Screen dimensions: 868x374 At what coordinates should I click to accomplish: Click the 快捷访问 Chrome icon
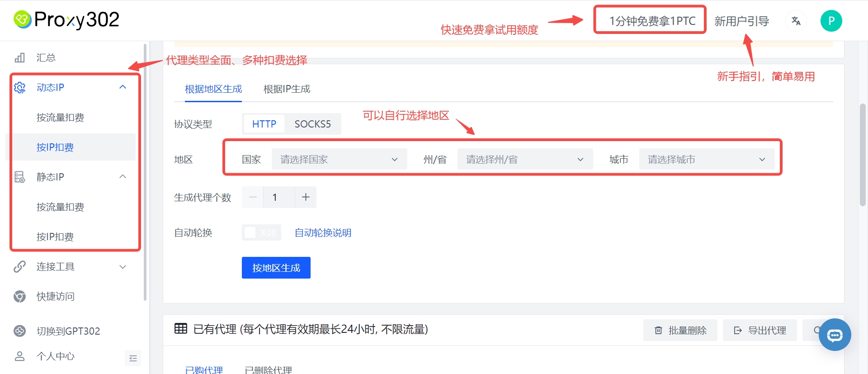tap(19, 296)
